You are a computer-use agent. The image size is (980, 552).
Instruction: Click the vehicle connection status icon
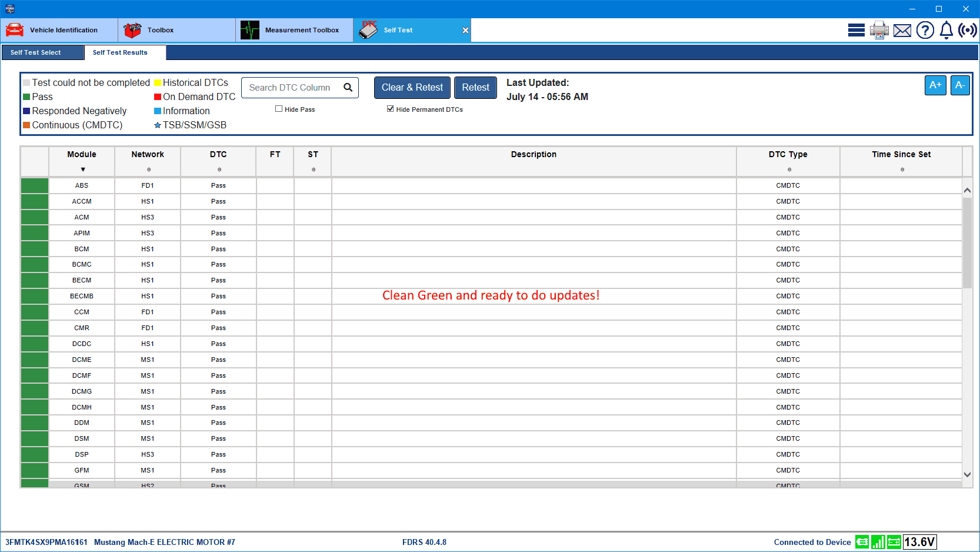tap(862, 542)
